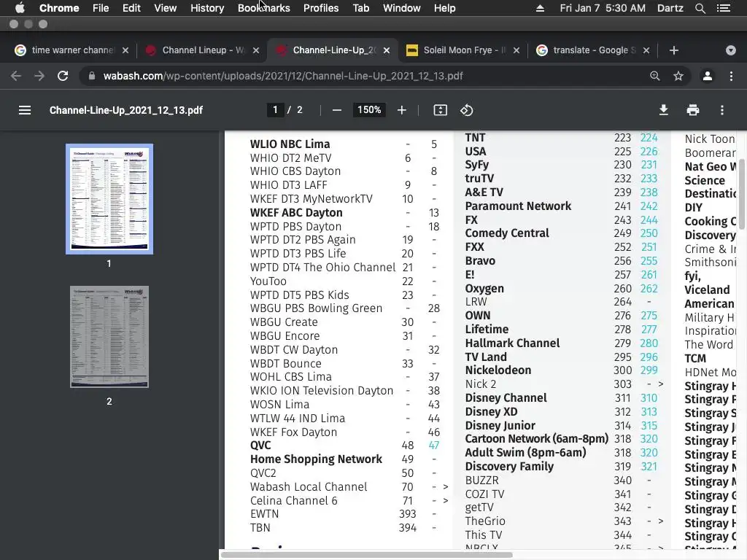
Task: Toggle the PDF sidebar menu icon
Action: pos(25,111)
